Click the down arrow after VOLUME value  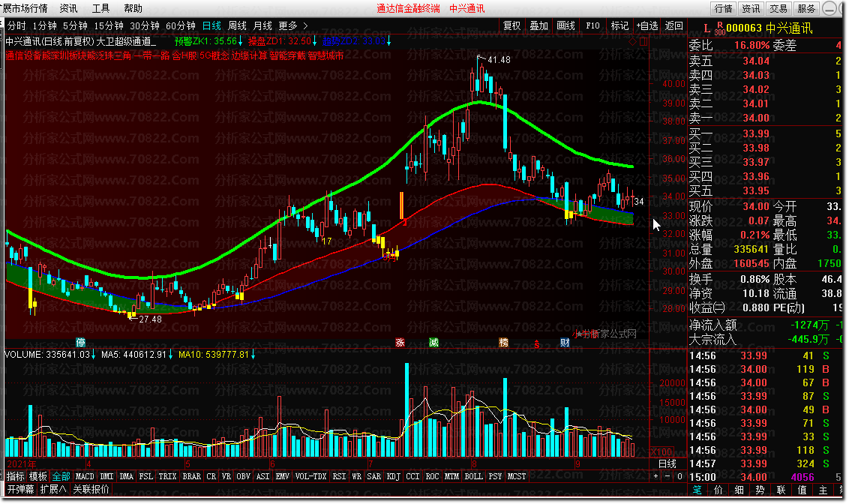pos(93,355)
